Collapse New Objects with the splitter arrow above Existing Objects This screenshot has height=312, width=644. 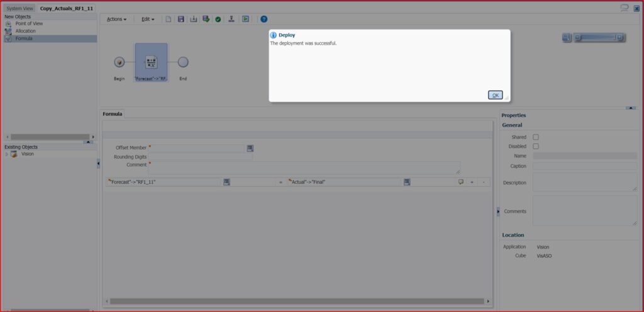tap(88, 142)
